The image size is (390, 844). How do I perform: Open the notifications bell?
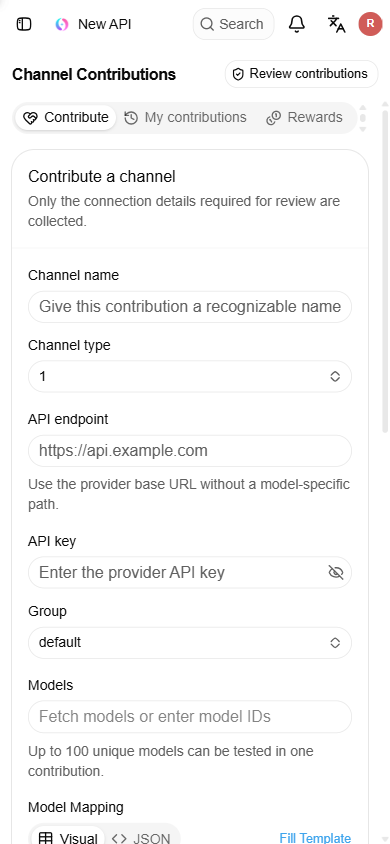pos(297,24)
